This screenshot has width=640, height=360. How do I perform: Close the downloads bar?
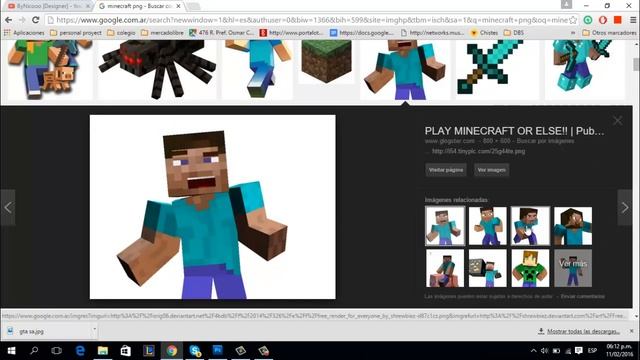click(631, 331)
